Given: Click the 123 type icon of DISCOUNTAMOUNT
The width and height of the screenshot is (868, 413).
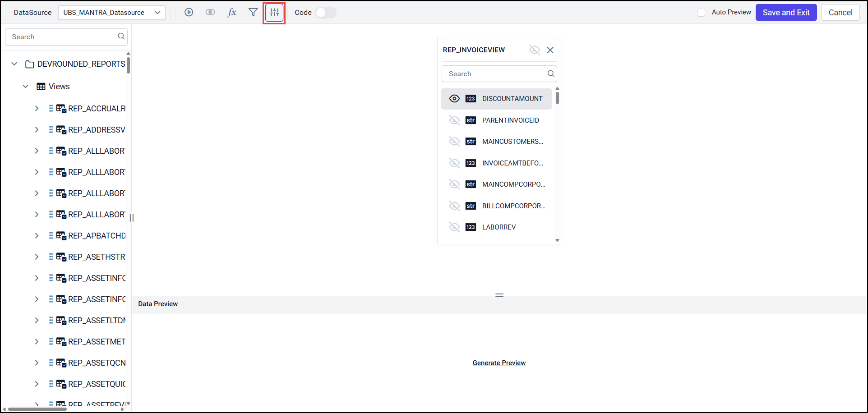Looking at the screenshot, I should pyautogui.click(x=471, y=99).
